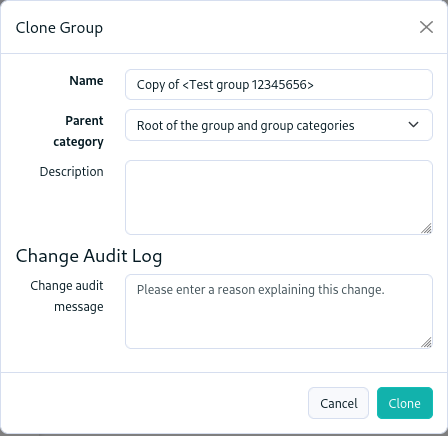Click the Parent category label
This screenshot has height=436, width=448.
tap(79, 131)
